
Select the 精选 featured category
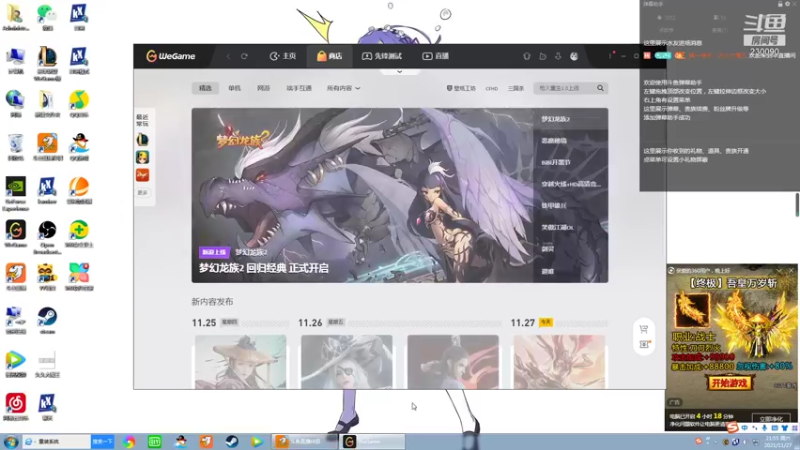point(205,88)
